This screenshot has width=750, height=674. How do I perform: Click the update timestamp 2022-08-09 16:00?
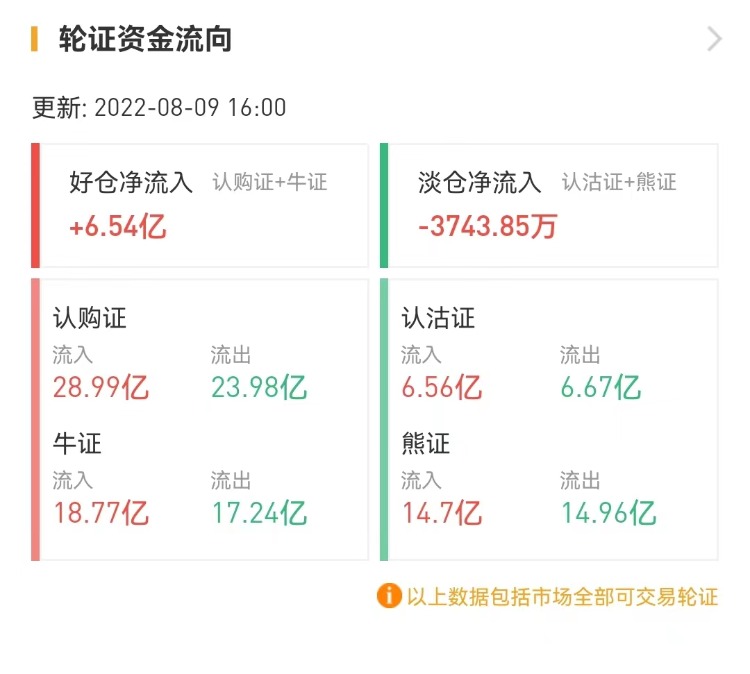click(x=190, y=107)
